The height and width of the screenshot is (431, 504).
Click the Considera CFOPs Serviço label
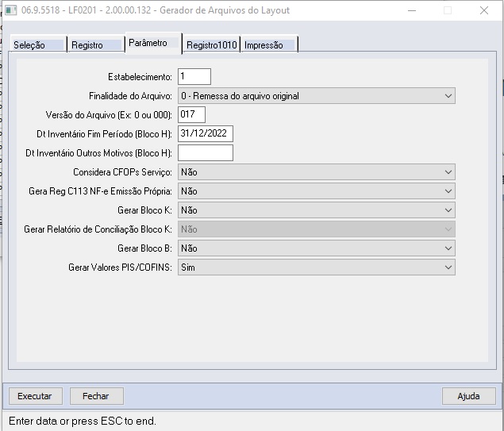tap(122, 172)
